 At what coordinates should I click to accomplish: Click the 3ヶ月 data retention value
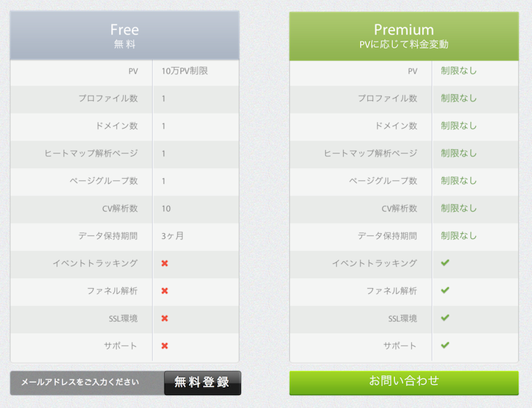(x=173, y=236)
